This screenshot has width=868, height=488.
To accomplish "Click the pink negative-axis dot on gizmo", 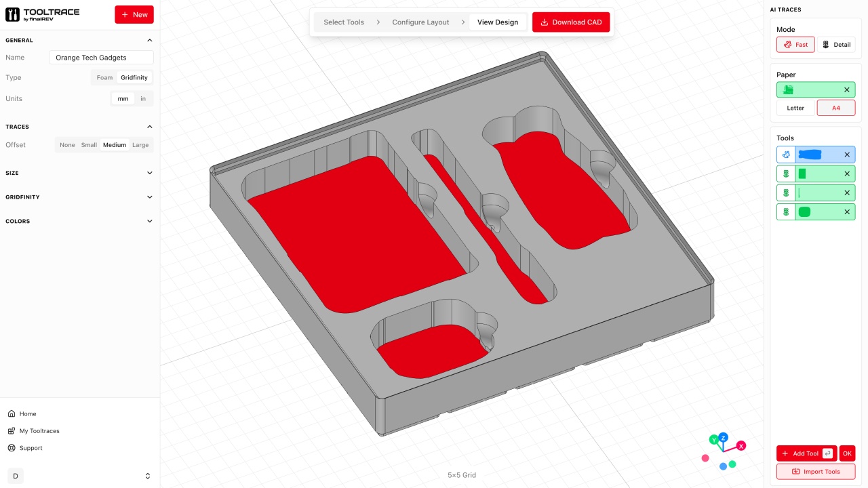I will tap(705, 458).
